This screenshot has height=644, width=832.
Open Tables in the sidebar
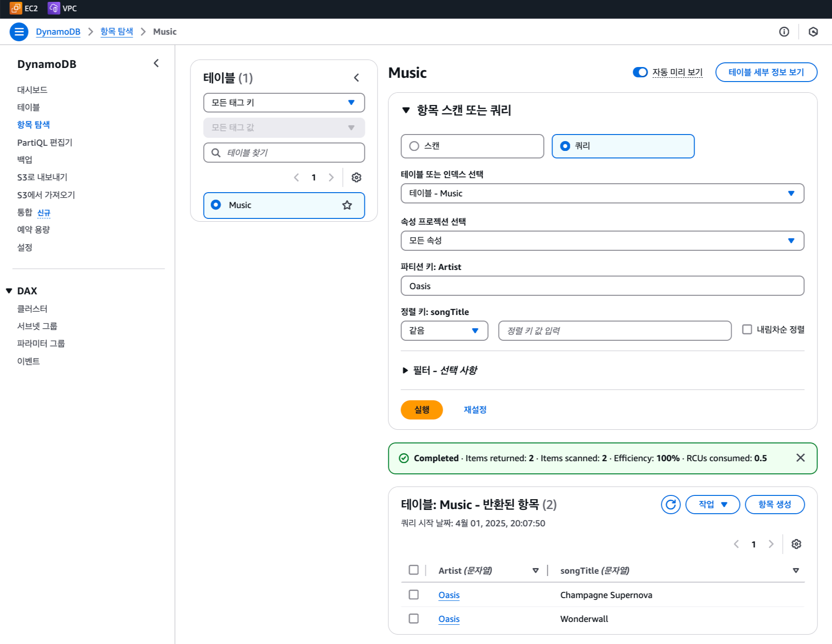[29, 107]
